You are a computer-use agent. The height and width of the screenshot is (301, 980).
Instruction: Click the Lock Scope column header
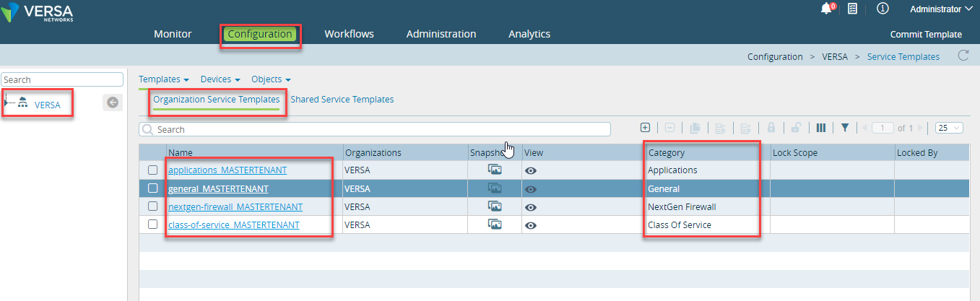point(832,153)
